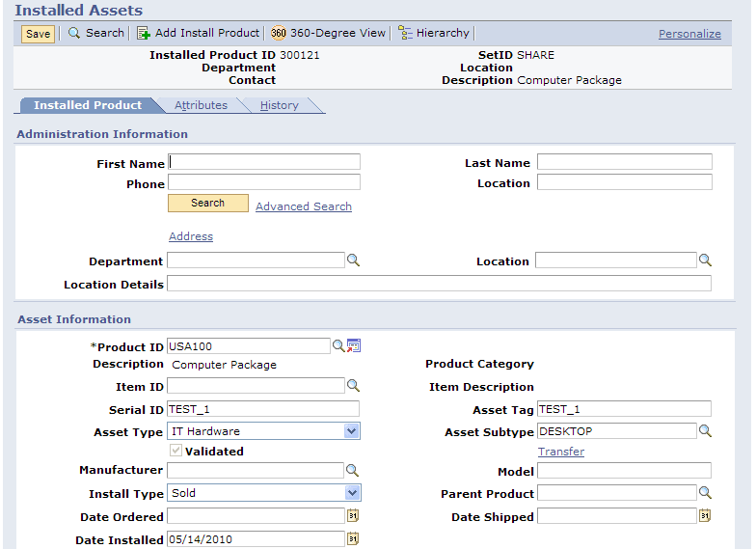Open lookup for Location field beside Department
This screenshot has height=549, width=756.
(x=705, y=261)
